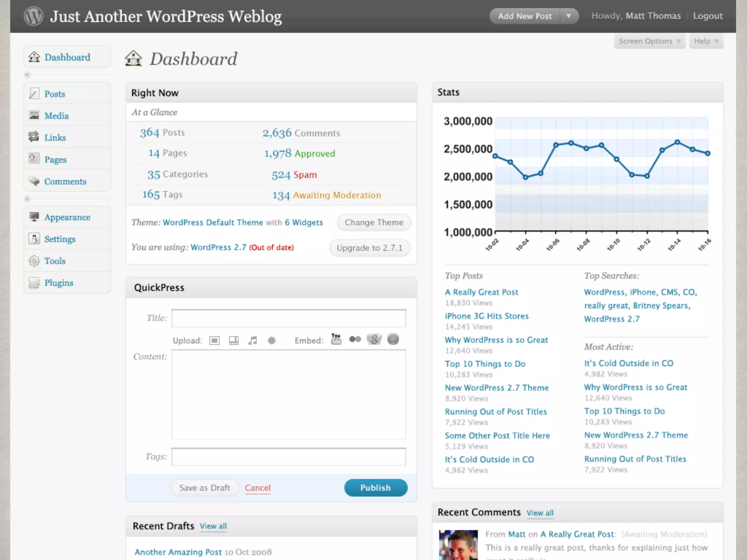Toggle the lower sidebar separator collapse arrow
Viewport: 747px width, 560px height.
(27, 199)
